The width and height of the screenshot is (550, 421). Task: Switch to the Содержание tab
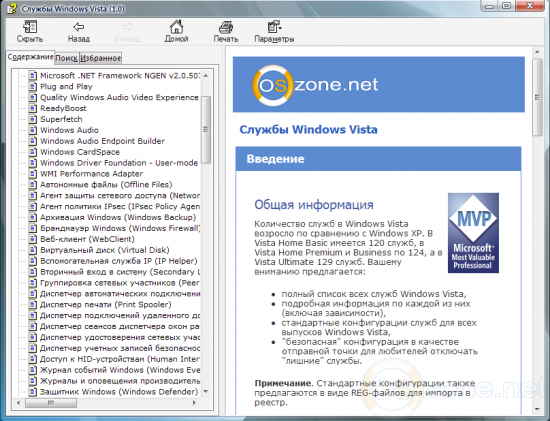(x=30, y=57)
